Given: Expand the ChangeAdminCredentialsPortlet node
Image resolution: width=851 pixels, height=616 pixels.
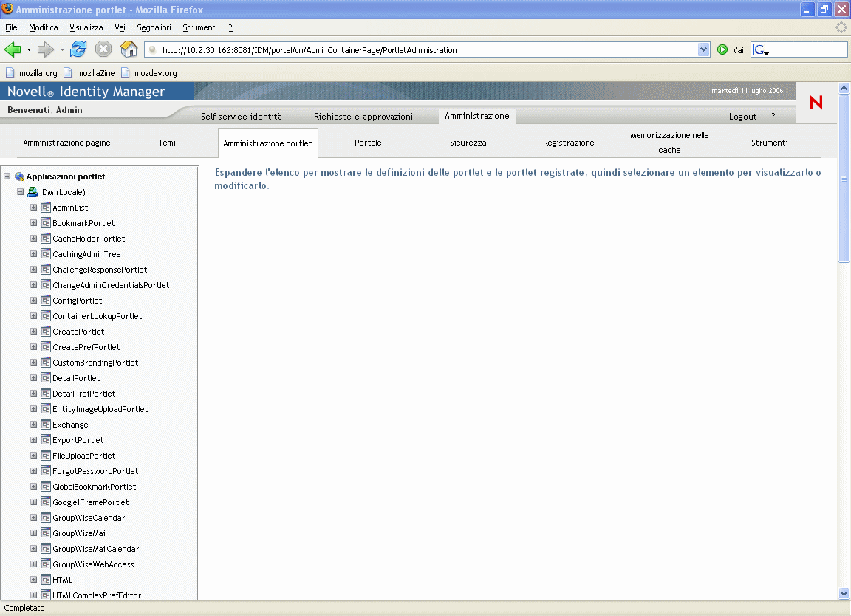Looking at the screenshot, I should click(34, 285).
